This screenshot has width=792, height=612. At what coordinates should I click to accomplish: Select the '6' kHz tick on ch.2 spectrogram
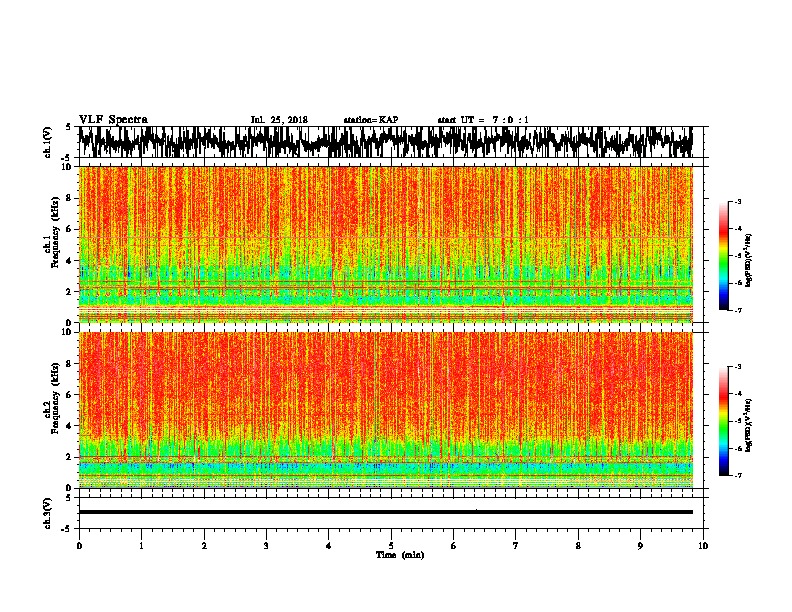tap(70, 395)
